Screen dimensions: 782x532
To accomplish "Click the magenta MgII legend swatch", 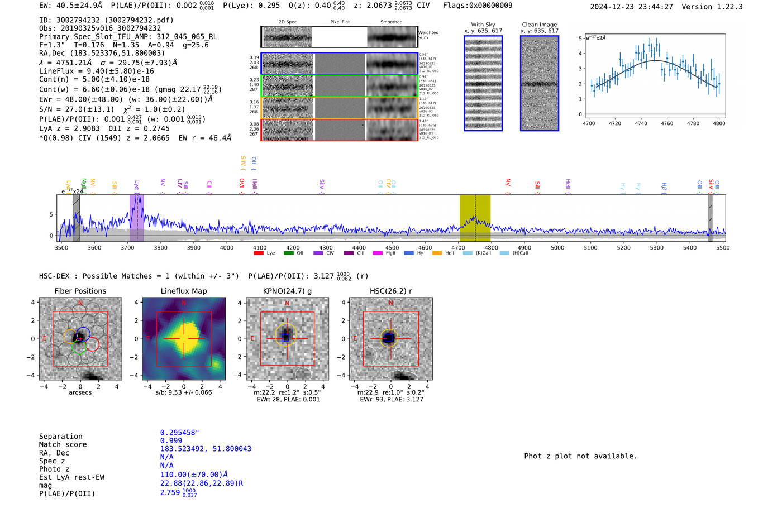I will point(378,253).
